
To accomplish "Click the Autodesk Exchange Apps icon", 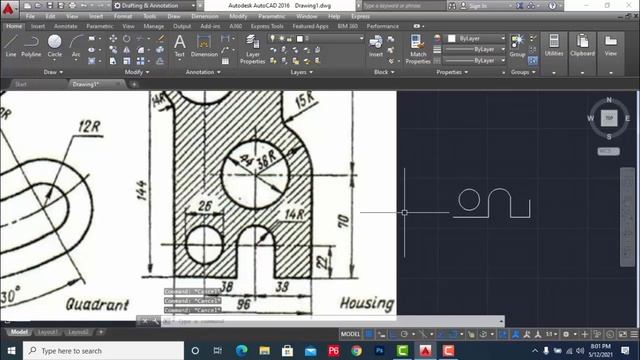I will pyautogui.click(x=520, y=6).
